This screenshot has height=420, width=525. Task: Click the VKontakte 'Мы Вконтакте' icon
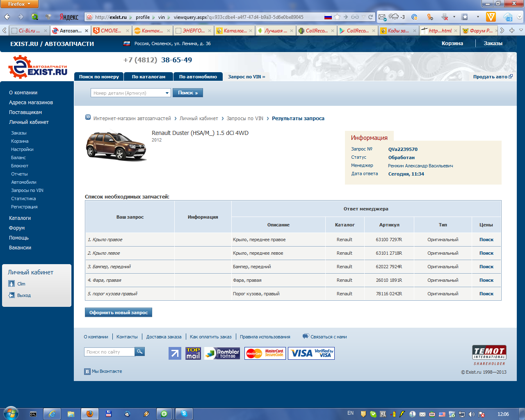[87, 372]
